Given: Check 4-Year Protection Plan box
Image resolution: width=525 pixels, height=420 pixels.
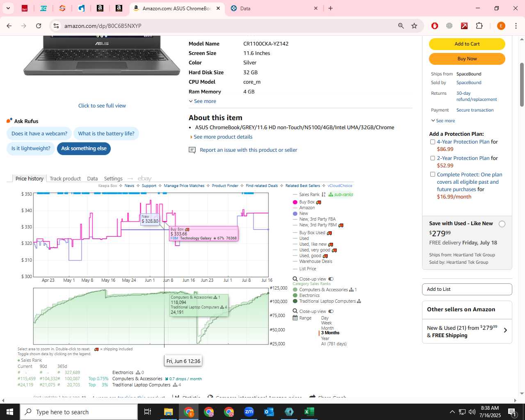Looking at the screenshot, I should click(x=432, y=142).
